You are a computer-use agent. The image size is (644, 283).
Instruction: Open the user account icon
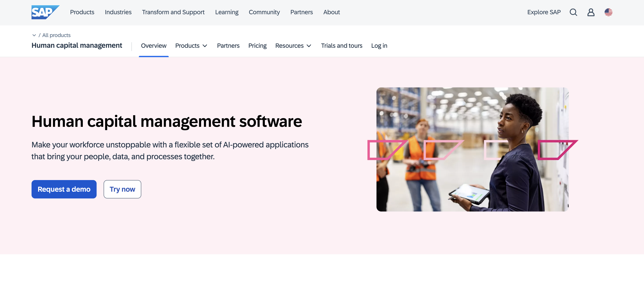point(591,12)
